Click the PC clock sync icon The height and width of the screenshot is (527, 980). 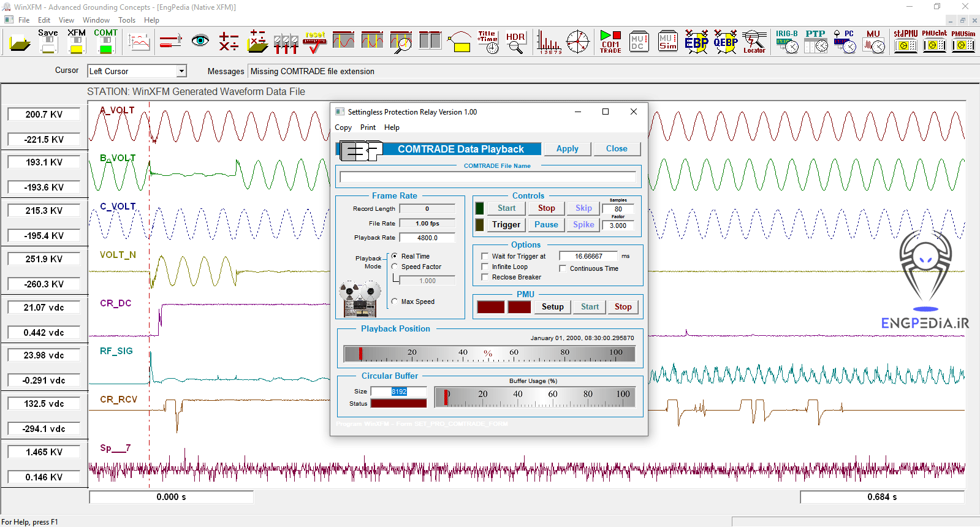tap(845, 42)
